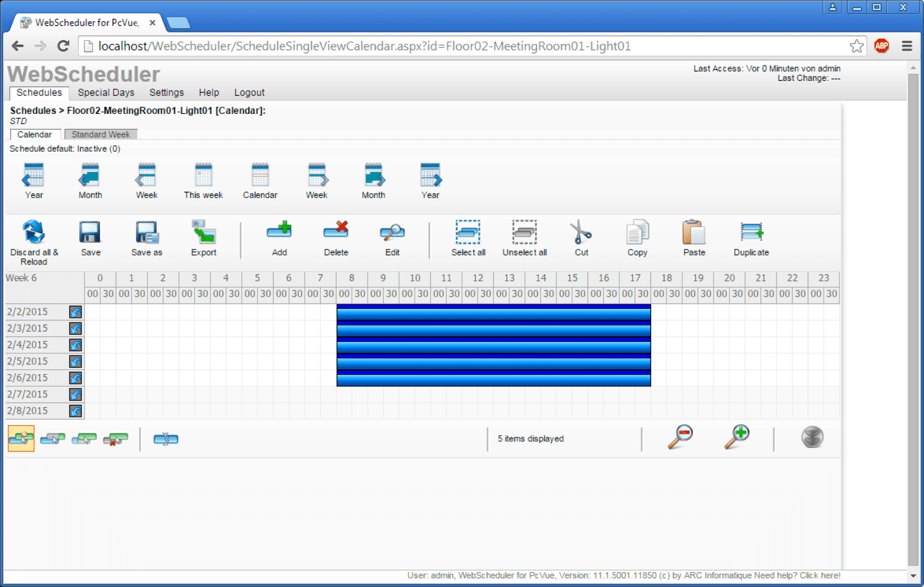The height and width of the screenshot is (587, 924).
Task: Select the blue schedule bar on 2/2/2015
Action: click(494, 312)
